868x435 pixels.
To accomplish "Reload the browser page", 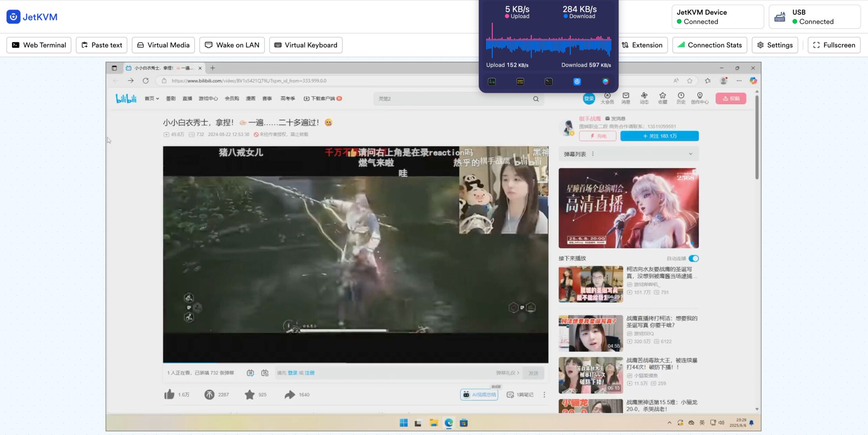I will point(145,81).
